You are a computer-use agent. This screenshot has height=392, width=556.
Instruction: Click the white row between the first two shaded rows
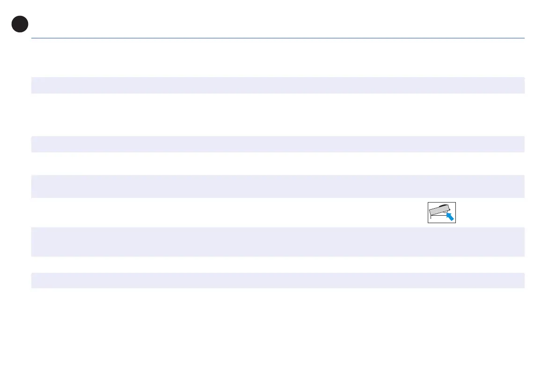(x=278, y=115)
